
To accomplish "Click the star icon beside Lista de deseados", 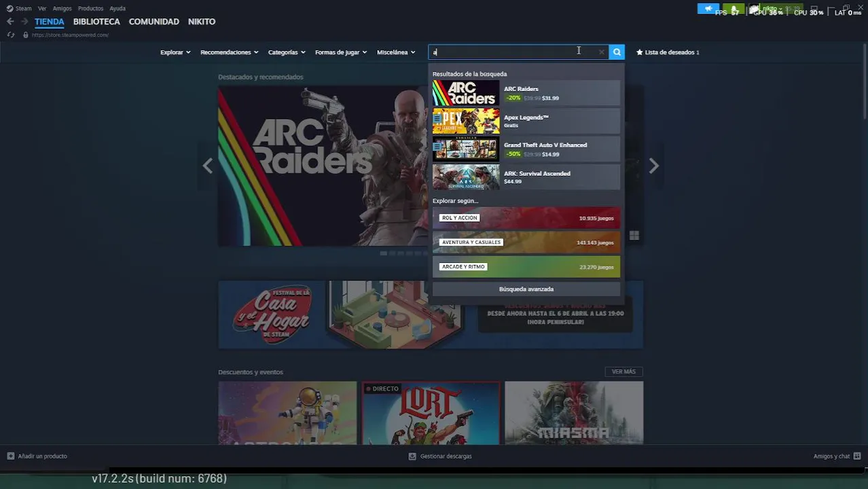I will (639, 52).
